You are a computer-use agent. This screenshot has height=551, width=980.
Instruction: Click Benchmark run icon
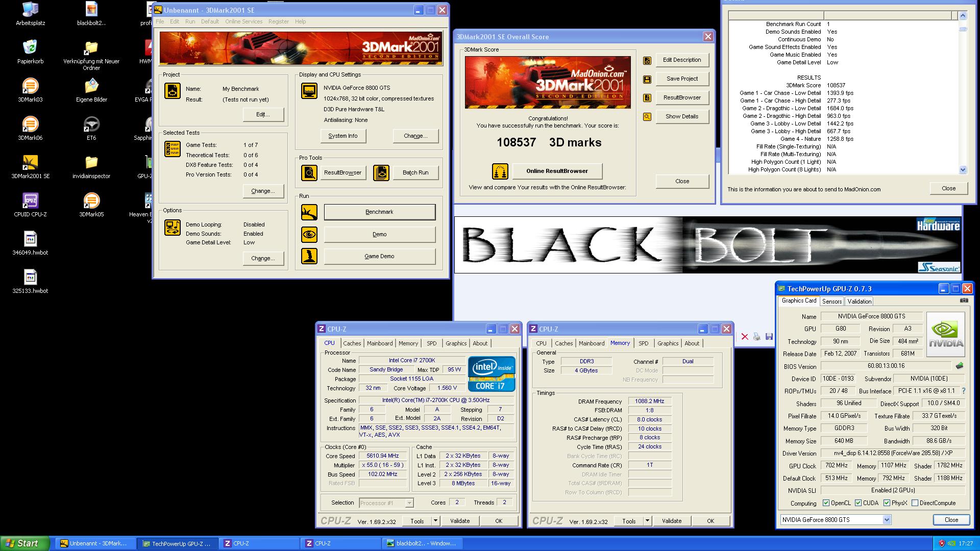[309, 212]
